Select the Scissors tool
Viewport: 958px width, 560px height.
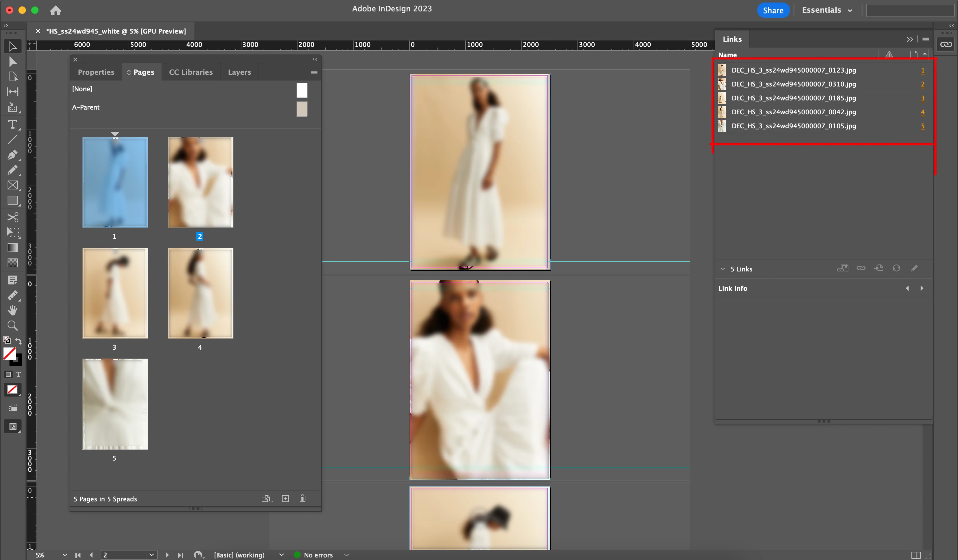13,217
